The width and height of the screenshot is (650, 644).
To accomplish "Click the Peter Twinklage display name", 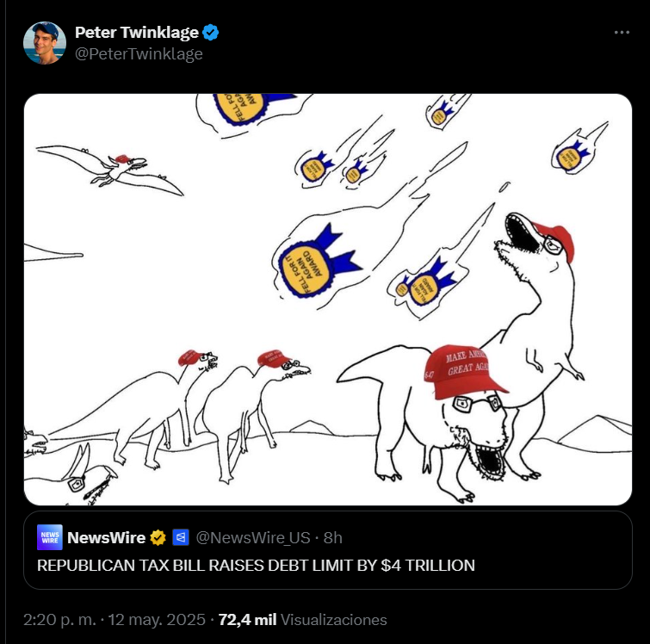I will (137, 33).
